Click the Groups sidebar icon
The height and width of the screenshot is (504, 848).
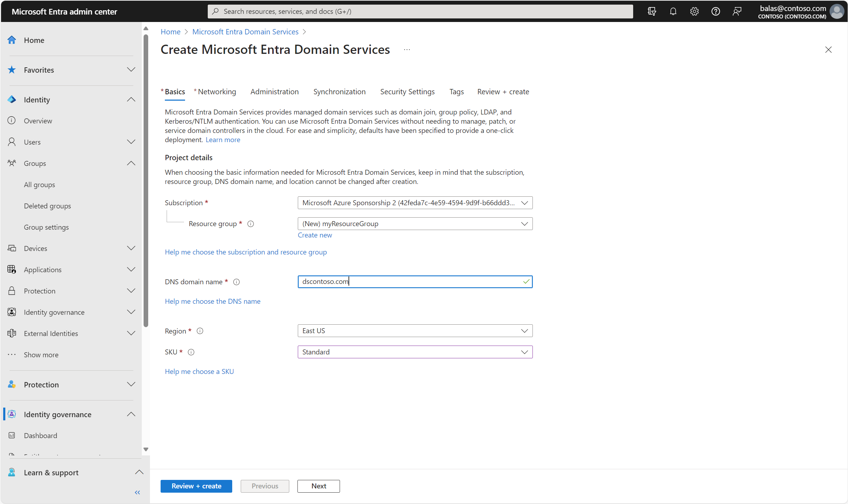(x=12, y=163)
